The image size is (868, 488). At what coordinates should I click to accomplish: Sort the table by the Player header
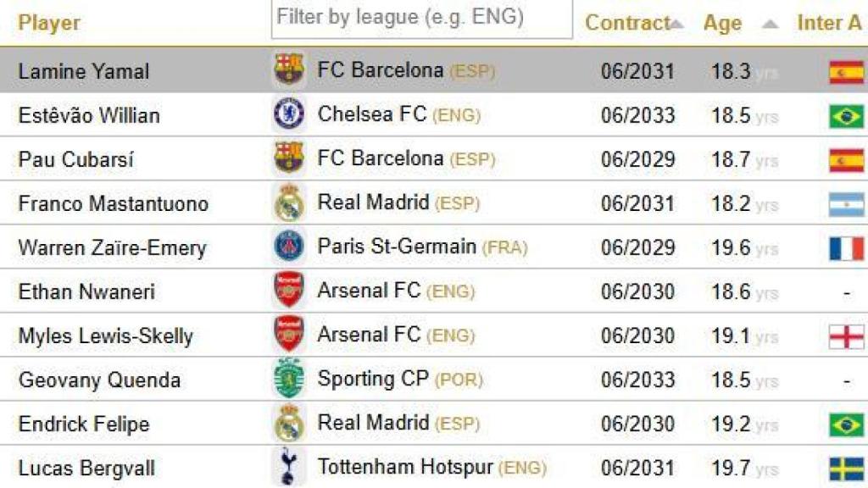pyautogui.click(x=48, y=23)
